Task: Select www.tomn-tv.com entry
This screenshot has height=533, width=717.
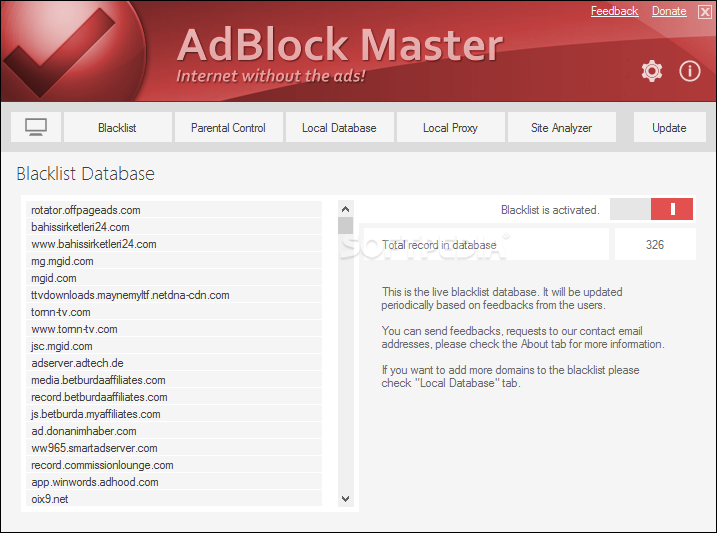Action: [174, 329]
